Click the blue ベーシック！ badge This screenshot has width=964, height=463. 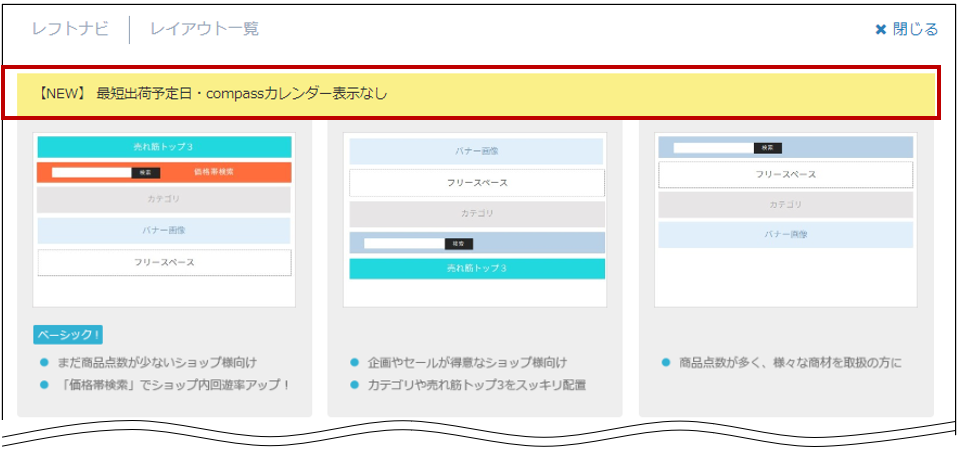coord(68,335)
